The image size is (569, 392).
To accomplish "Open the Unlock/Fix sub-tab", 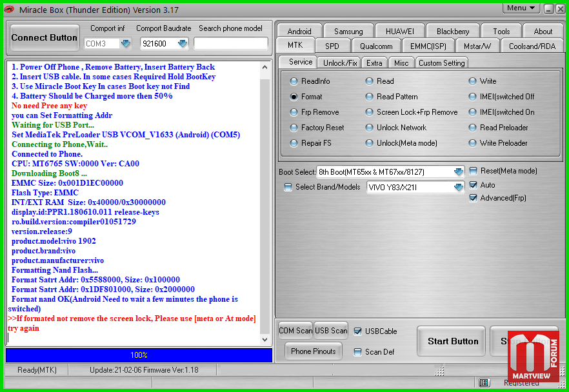I will tap(340, 63).
